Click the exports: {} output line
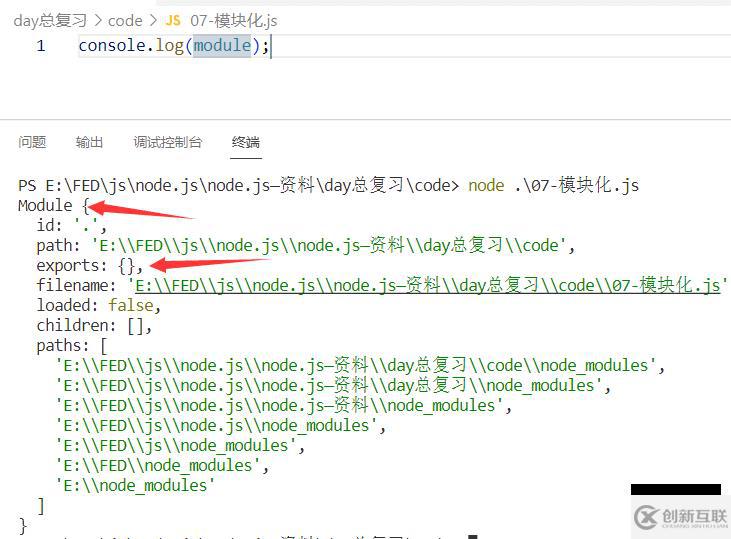731x539 pixels. tap(90, 265)
